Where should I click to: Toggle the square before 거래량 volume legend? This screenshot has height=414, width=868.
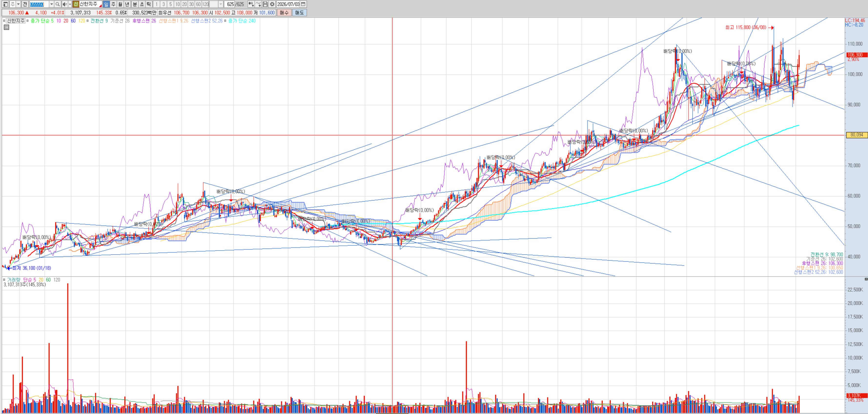4,280
